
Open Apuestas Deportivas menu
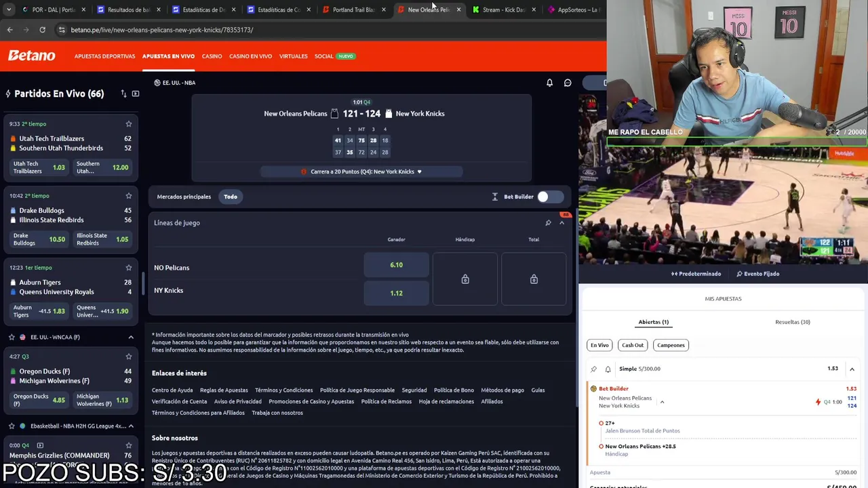coord(104,56)
